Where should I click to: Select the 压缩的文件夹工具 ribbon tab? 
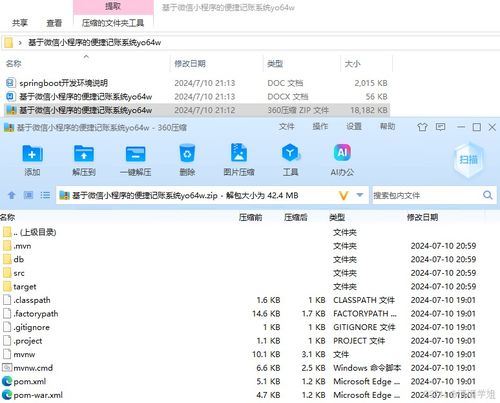pos(113,23)
